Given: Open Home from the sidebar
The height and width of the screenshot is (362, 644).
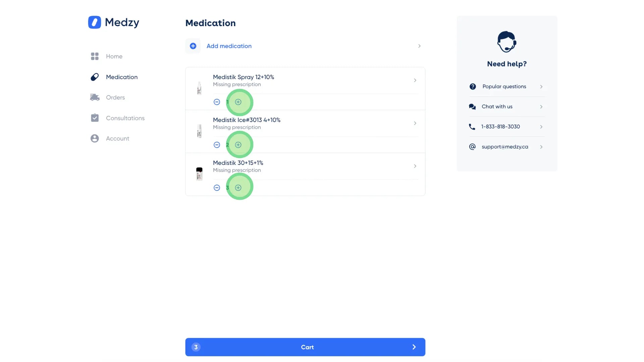Looking at the screenshot, I should point(114,56).
